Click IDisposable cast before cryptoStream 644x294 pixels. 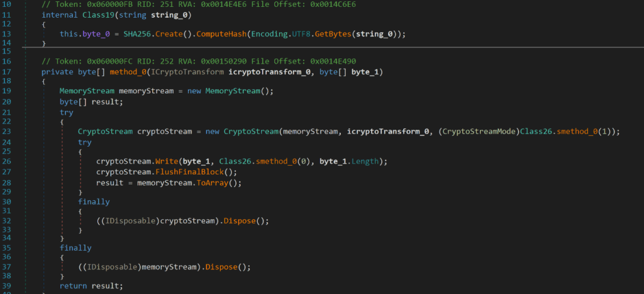click(130, 221)
